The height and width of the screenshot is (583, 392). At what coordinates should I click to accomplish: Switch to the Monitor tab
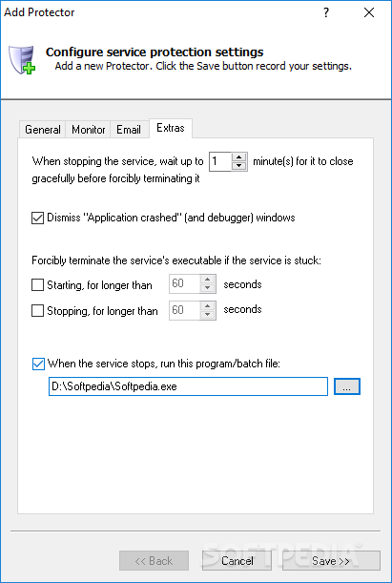(88, 130)
